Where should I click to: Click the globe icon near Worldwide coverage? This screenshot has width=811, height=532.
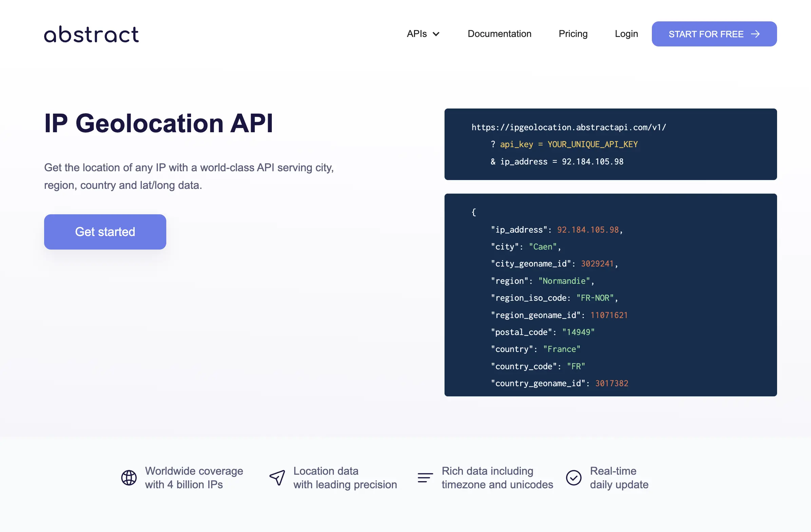pos(129,477)
